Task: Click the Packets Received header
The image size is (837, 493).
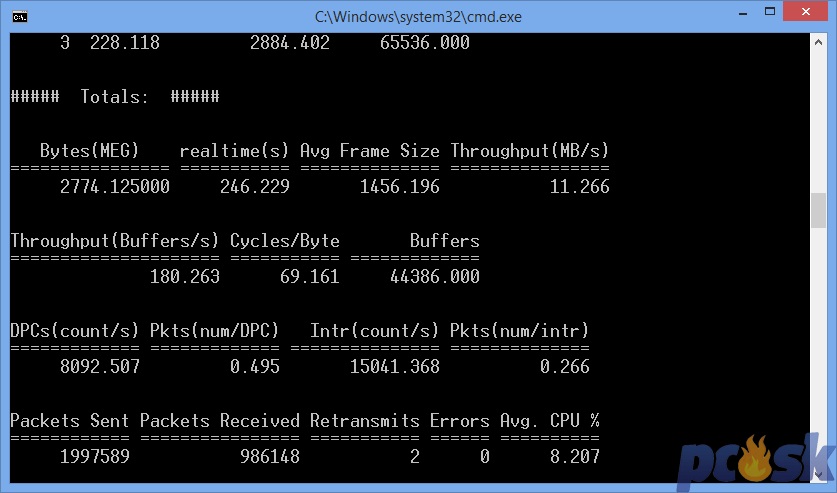Action: (219, 421)
